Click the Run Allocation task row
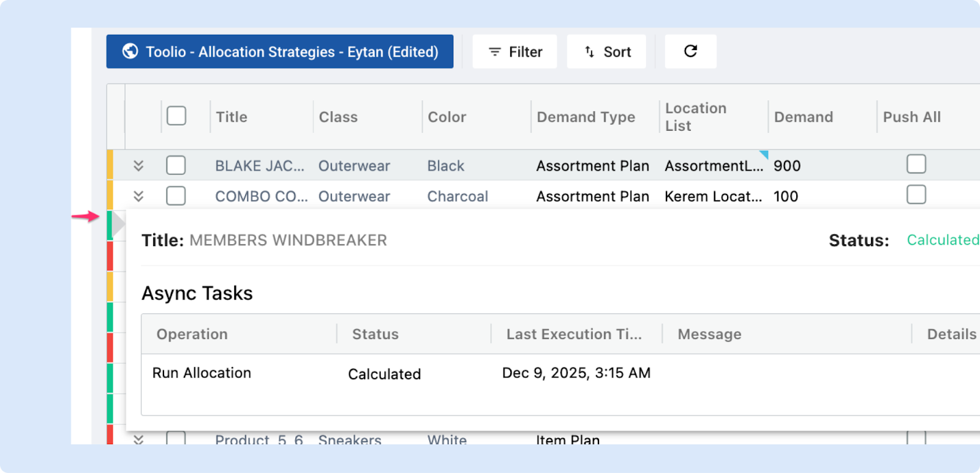 [202, 373]
